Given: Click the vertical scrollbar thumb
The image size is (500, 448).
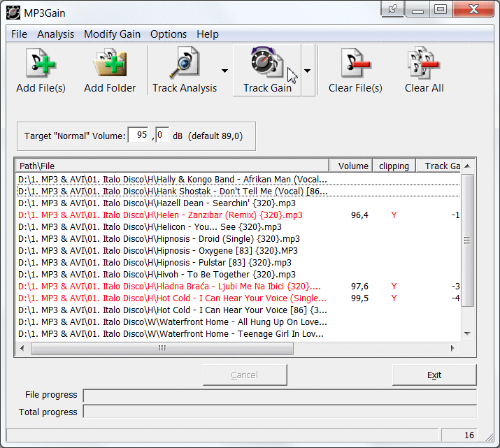Looking at the screenshot, I should pos(467,240).
